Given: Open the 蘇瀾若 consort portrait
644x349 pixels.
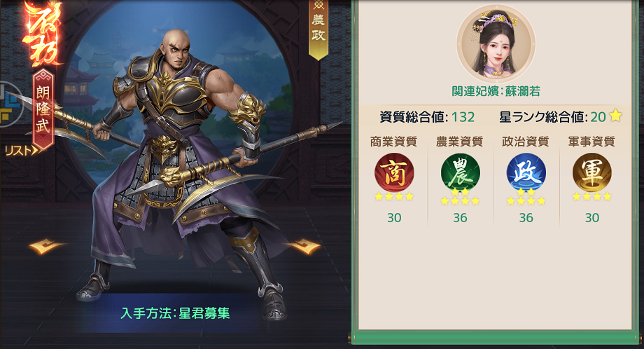Looking at the screenshot, I should click(496, 43).
